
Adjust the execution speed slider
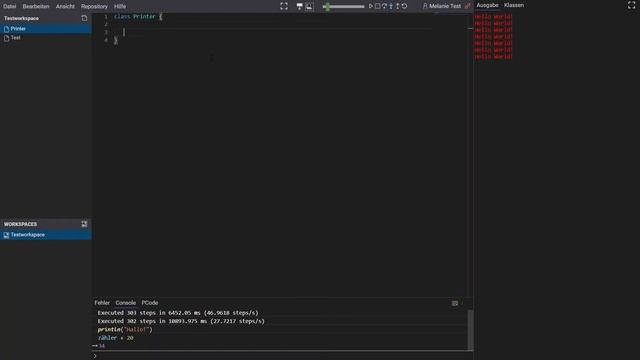[x=343, y=7]
